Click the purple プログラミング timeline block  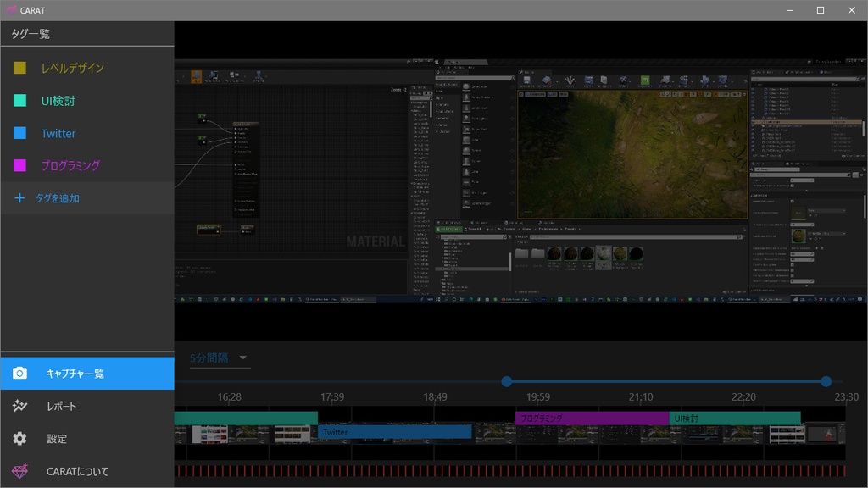592,418
